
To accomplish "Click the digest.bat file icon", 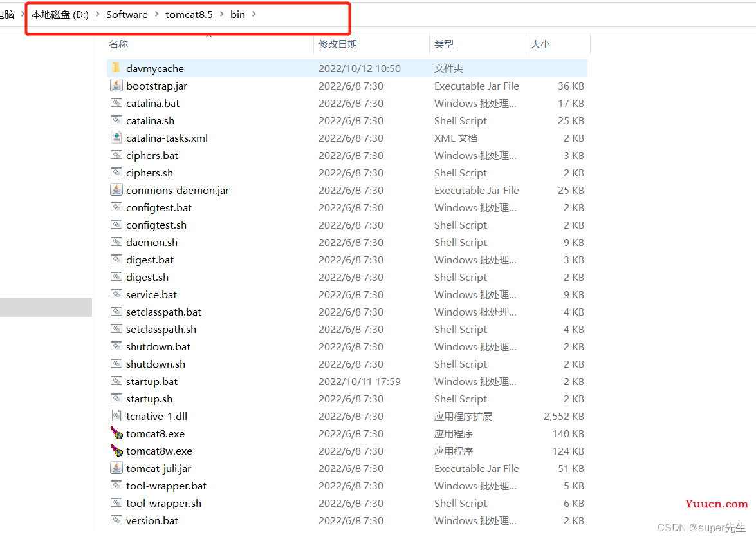I will pos(116,259).
